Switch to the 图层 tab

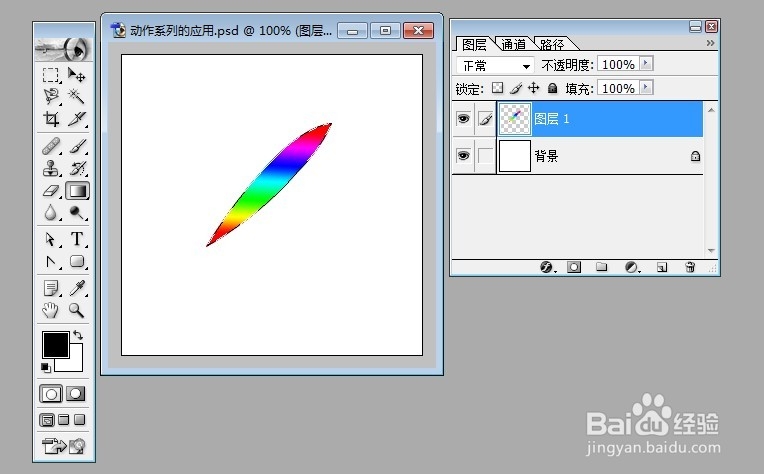(474, 44)
